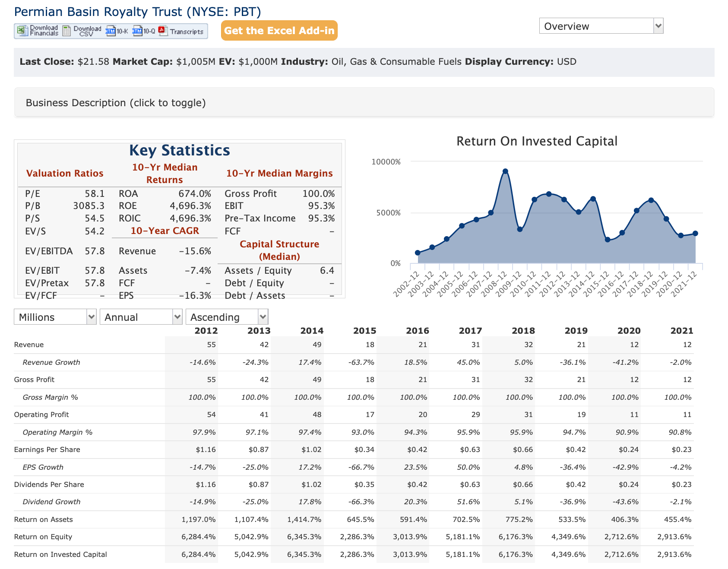This screenshot has width=728, height=569.
Task: Click the Dividend Growth value 51.6% for 2017
Action: click(x=468, y=502)
